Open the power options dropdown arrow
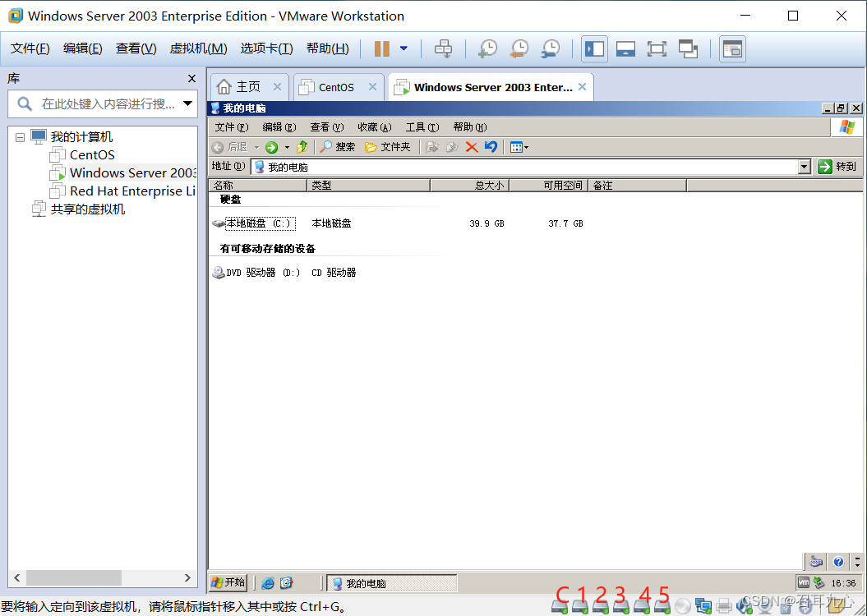 pyautogui.click(x=404, y=48)
